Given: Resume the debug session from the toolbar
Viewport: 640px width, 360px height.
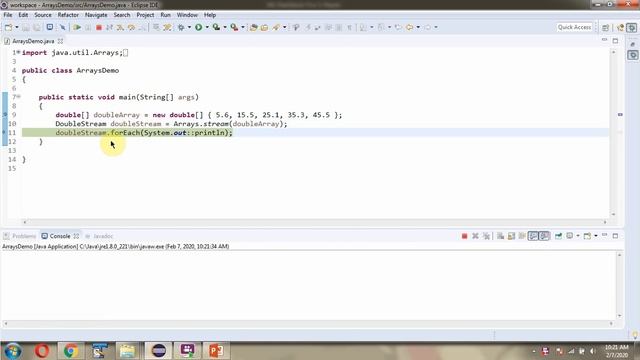Looking at the screenshot, I should [76, 27].
